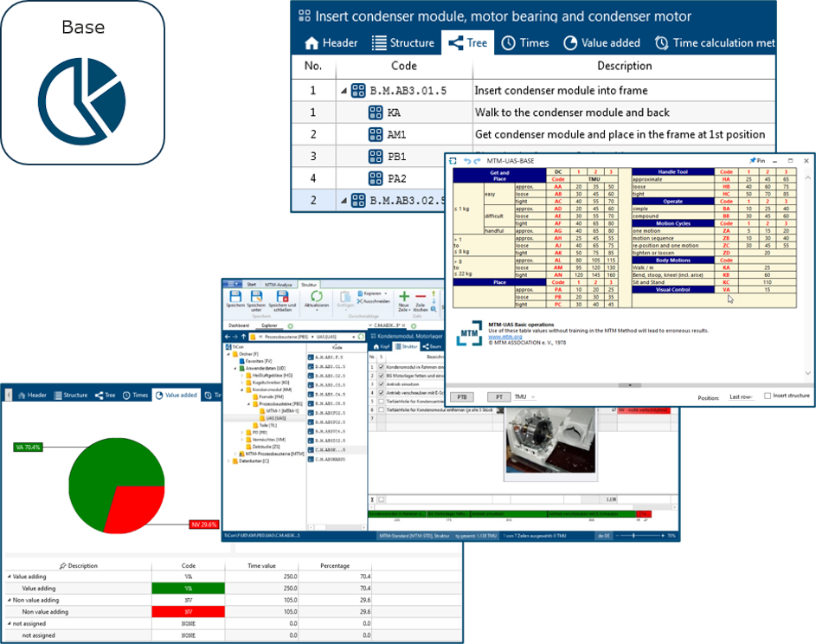816x644 pixels.
Task: Uncheck row 2 BG Motorlager checkbox
Action: 382,376
